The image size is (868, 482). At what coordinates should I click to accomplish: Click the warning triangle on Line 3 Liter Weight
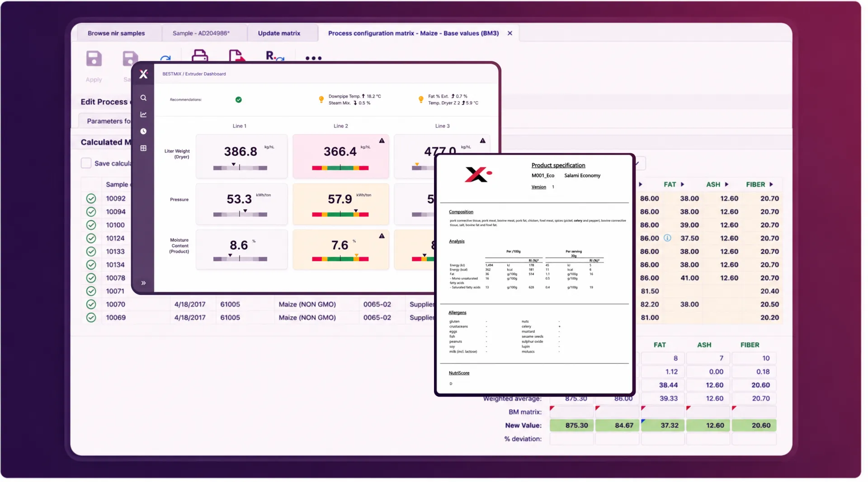(483, 140)
